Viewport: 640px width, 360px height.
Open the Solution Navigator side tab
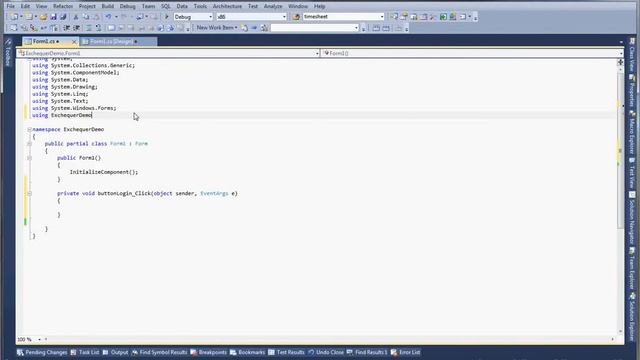(x=632, y=218)
